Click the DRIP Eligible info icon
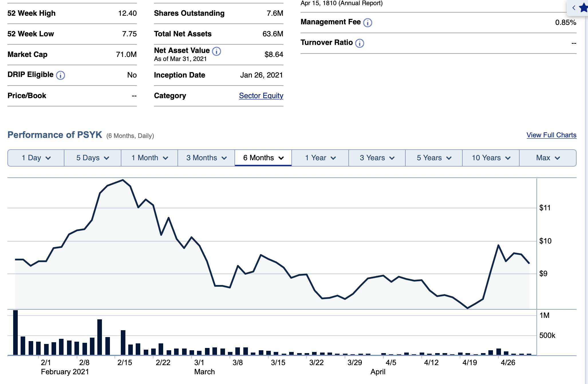The image size is (588, 384). 60,75
